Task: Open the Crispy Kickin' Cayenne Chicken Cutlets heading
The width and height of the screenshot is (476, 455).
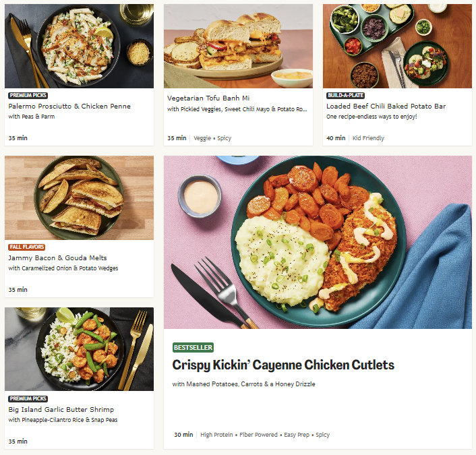Action: click(x=283, y=365)
